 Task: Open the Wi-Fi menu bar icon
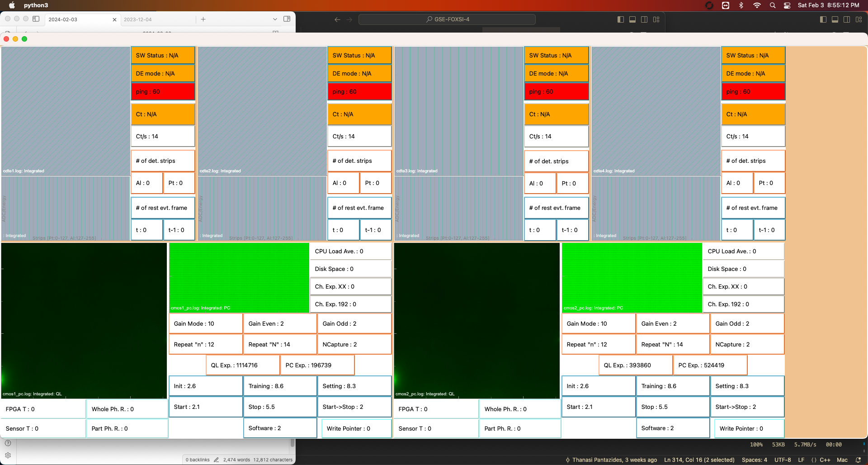point(757,5)
